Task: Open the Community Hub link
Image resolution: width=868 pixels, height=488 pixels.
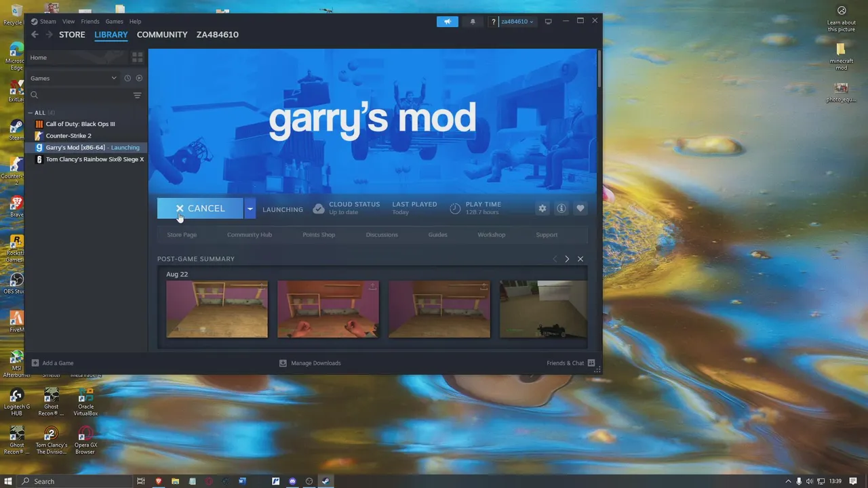Action: [250, 235]
